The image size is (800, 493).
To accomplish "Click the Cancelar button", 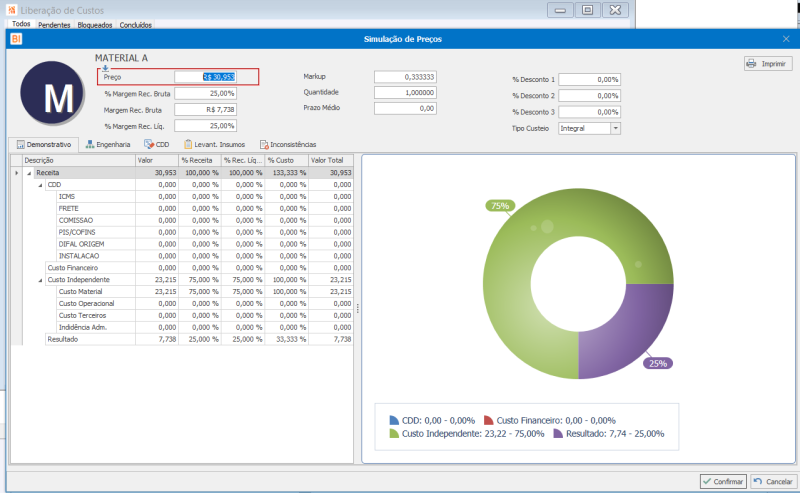I will pyautogui.click(x=773, y=481).
